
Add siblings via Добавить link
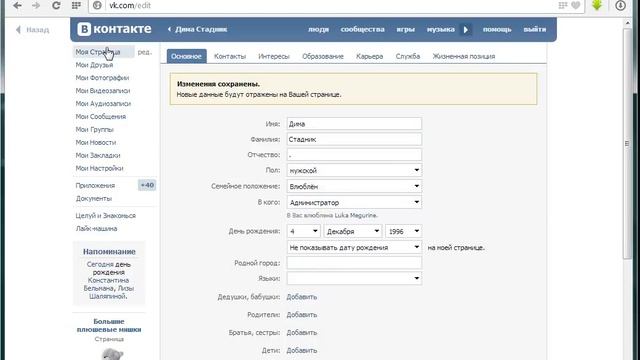click(302, 333)
